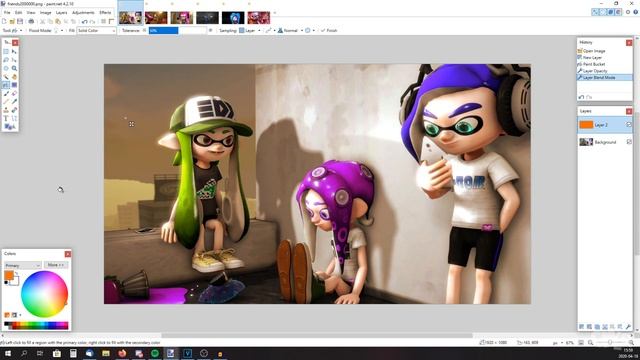Select the Color Picker eyedropper tool
This screenshot has height=360, width=640.
tap(14, 102)
